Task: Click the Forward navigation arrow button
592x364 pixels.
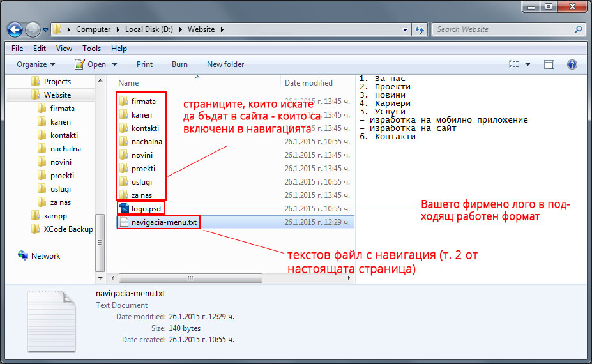Action: point(33,29)
